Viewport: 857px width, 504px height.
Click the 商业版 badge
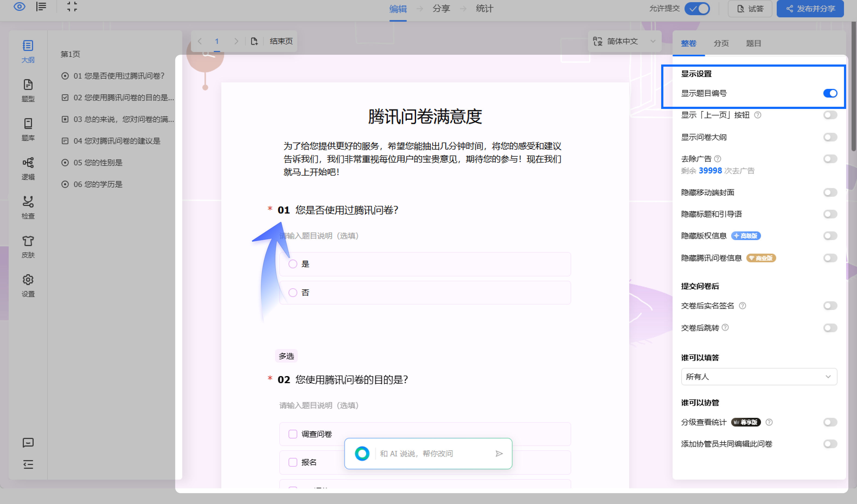tap(761, 258)
